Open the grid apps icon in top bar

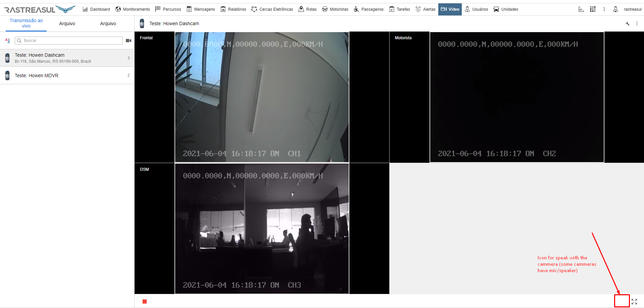coord(593,9)
